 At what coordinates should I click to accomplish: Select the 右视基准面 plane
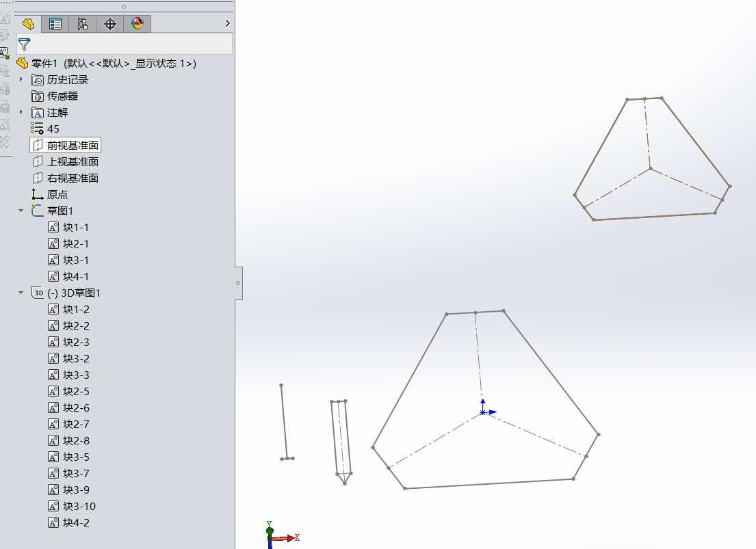pyautogui.click(x=73, y=178)
